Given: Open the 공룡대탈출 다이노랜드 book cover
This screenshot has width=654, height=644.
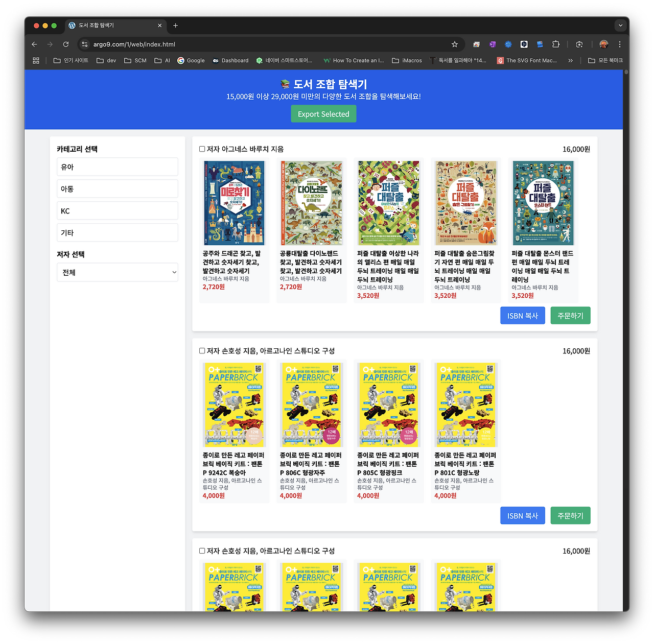Looking at the screenshot, I should (312, 203).
